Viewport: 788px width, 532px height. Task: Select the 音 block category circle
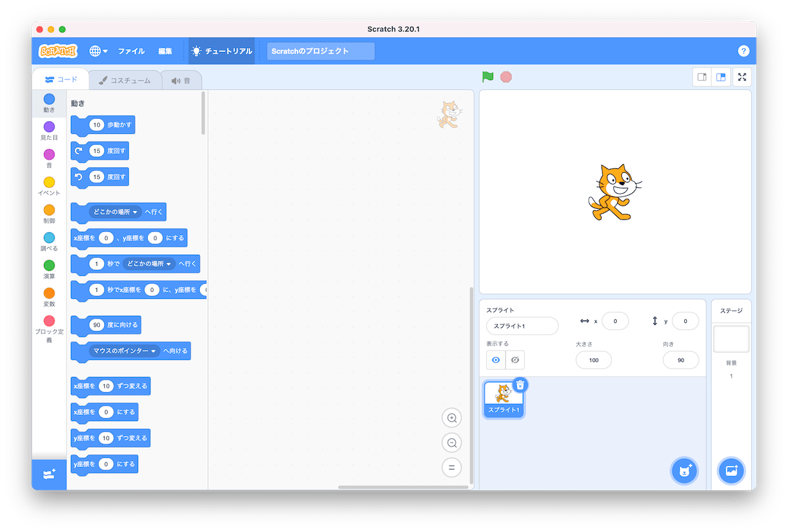49,154
